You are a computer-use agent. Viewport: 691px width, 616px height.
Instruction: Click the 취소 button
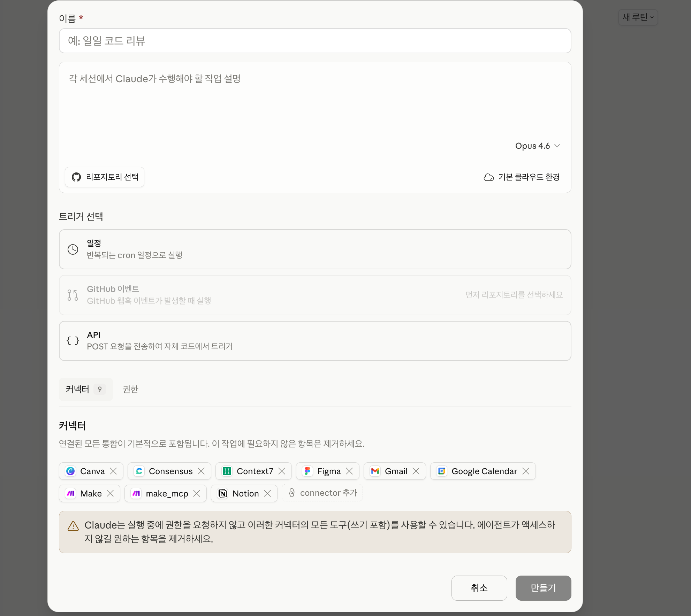pyautogui.click(x=479, y=588)
